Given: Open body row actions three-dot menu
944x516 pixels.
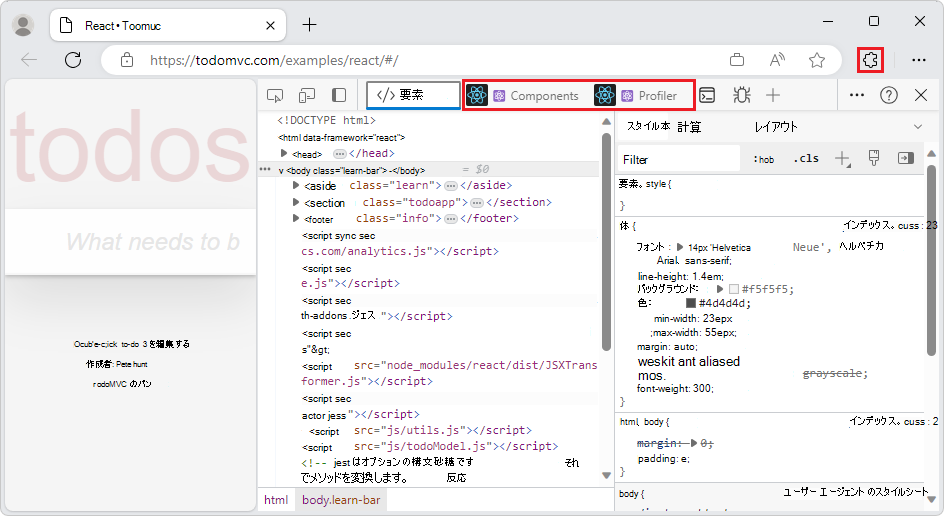Looking at the screenshot, I should (x=265, y=170).
